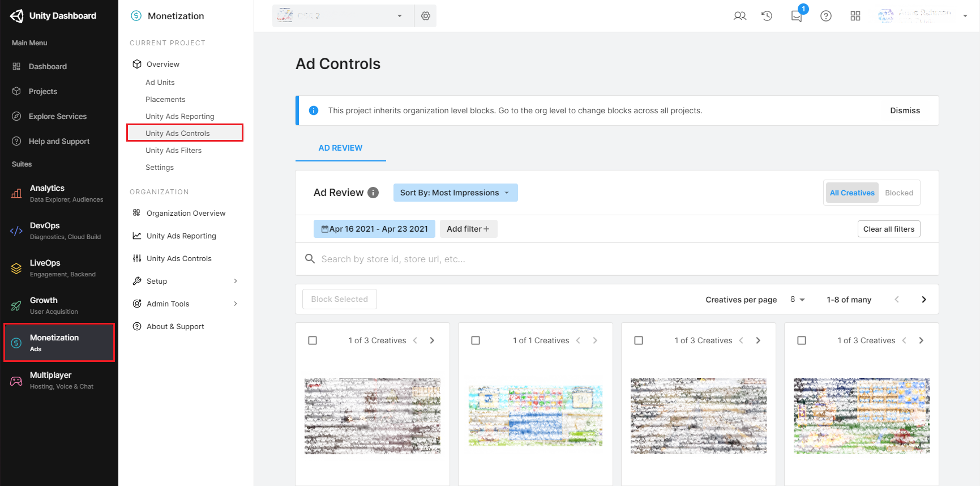
Task: Open the user account dropdown arrow
Action: (965, 16)
